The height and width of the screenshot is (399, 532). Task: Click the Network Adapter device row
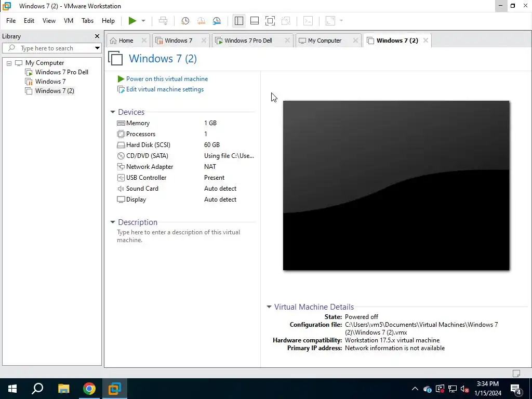pos(185,167)
